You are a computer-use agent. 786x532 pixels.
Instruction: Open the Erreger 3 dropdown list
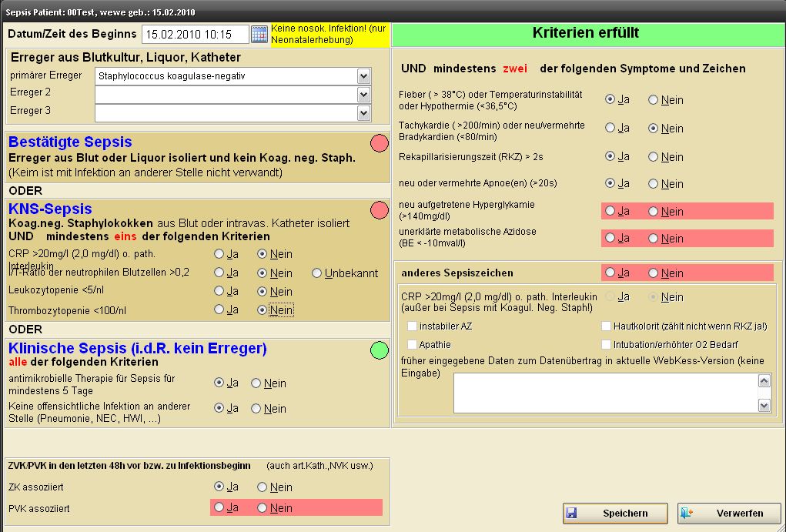(364, 113)
